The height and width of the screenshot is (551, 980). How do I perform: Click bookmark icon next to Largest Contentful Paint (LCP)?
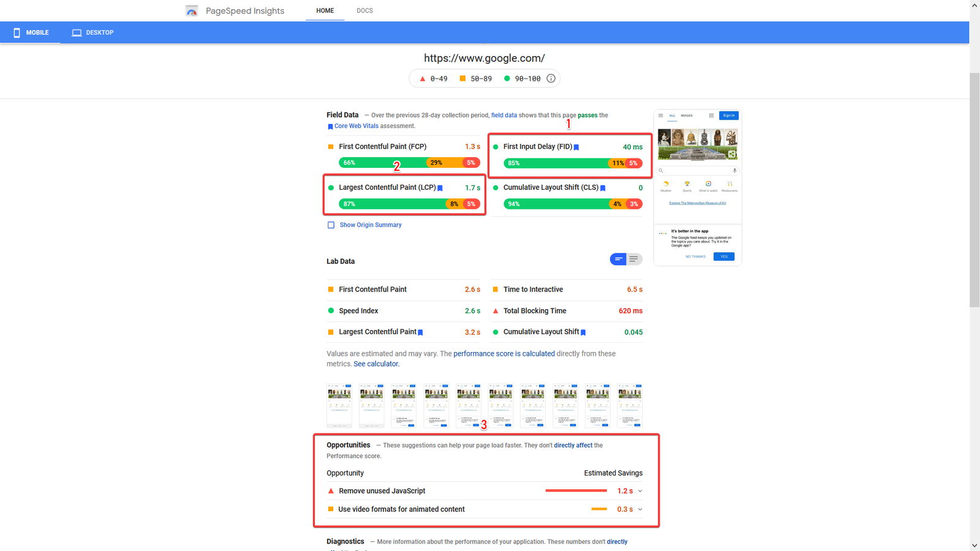[x=440, y=188]
